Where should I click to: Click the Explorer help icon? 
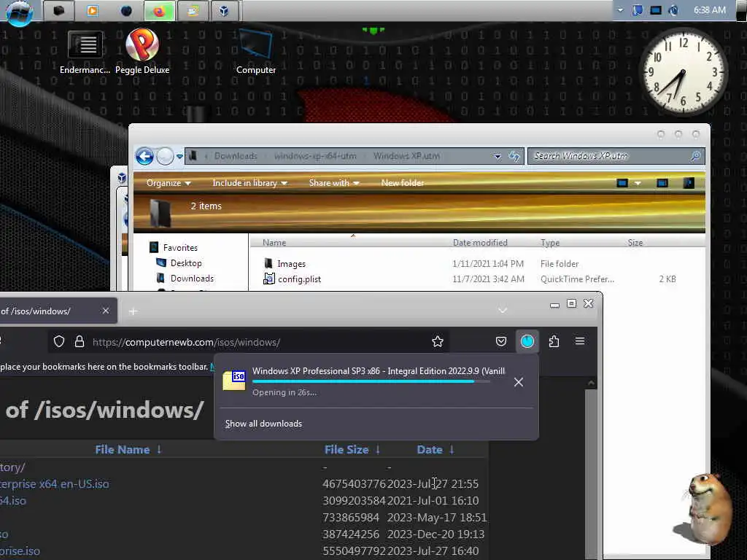click(689, 183)
